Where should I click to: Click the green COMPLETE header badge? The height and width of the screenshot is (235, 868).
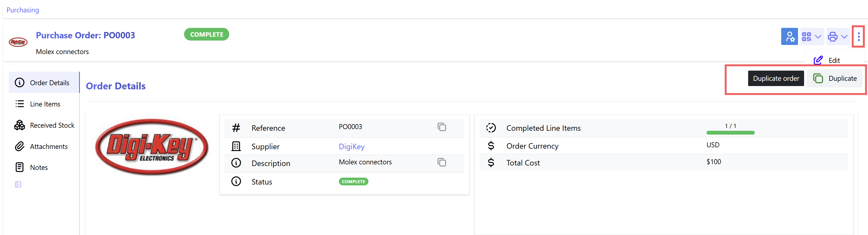click(207, 34)
